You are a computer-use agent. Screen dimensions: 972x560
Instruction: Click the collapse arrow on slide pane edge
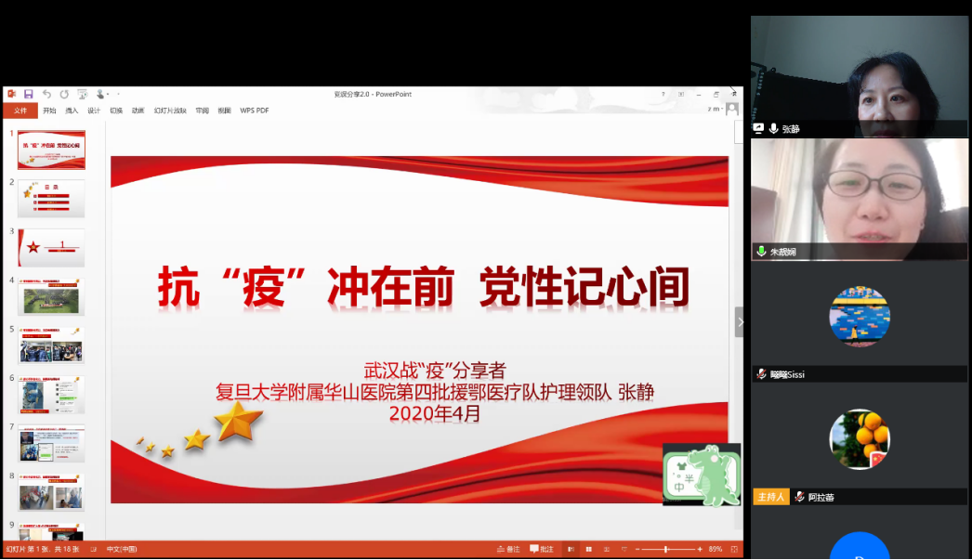pos(740,322)
